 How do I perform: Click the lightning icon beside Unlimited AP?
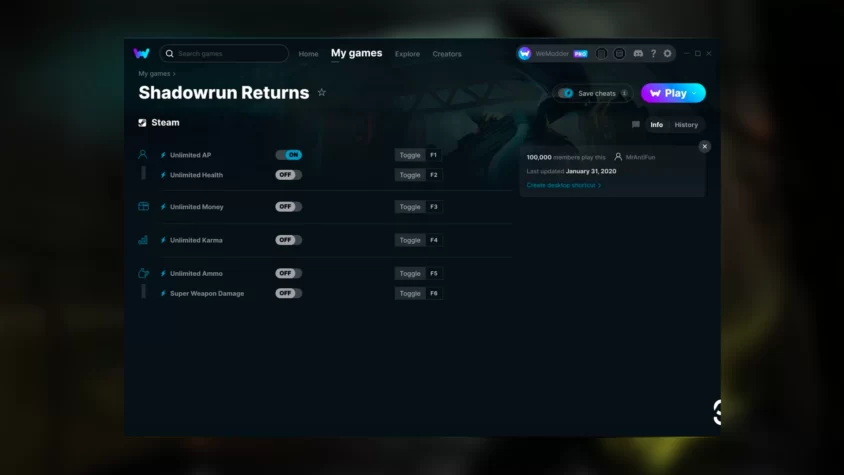163,155
